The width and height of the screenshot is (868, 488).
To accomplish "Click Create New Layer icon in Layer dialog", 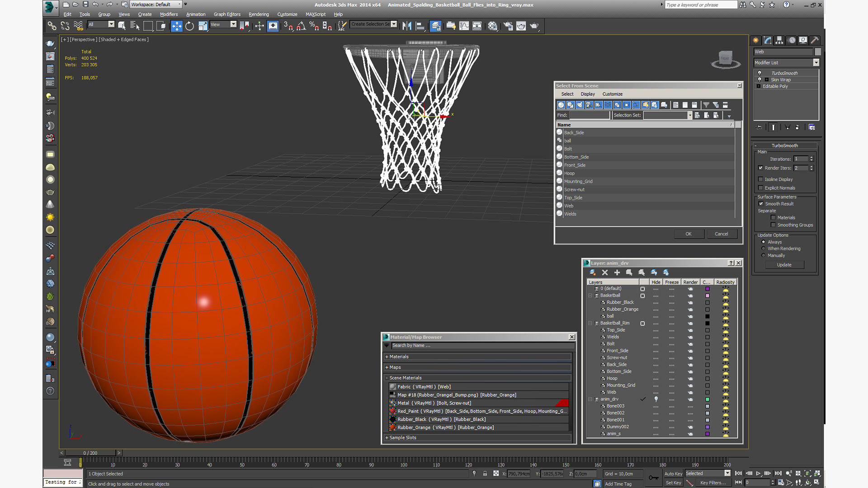I will click(593, 272).
